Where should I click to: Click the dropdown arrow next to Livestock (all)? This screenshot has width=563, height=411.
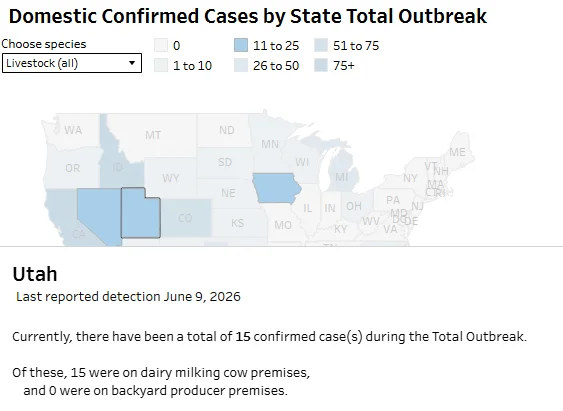132,63
